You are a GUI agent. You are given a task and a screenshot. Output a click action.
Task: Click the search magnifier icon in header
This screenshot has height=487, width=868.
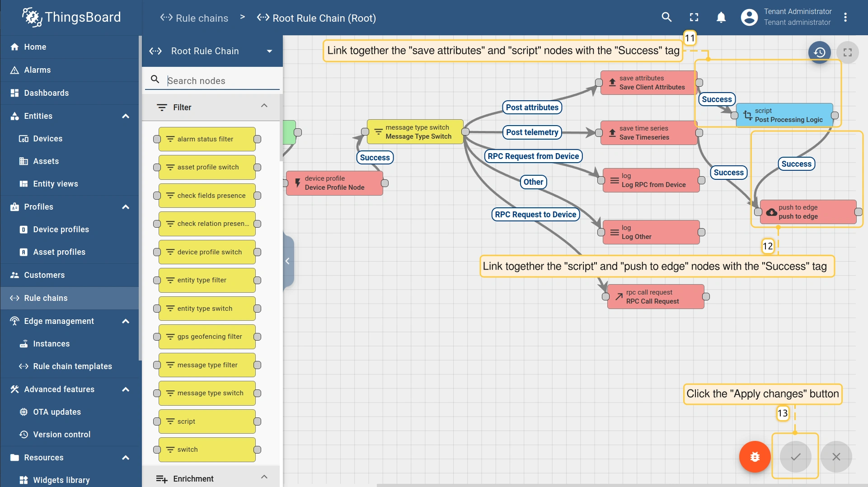click(x=666, y=17)
